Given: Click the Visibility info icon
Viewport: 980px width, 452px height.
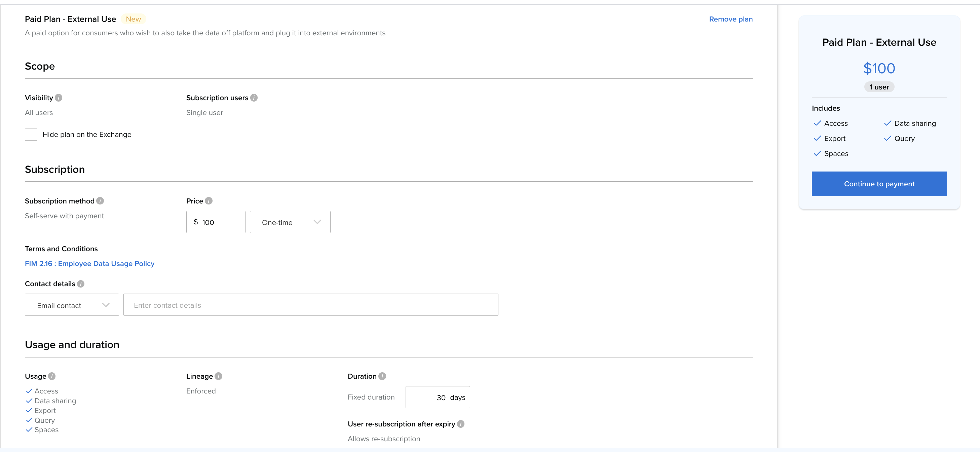Looking at the screenshot, I should tap(59, 98).
